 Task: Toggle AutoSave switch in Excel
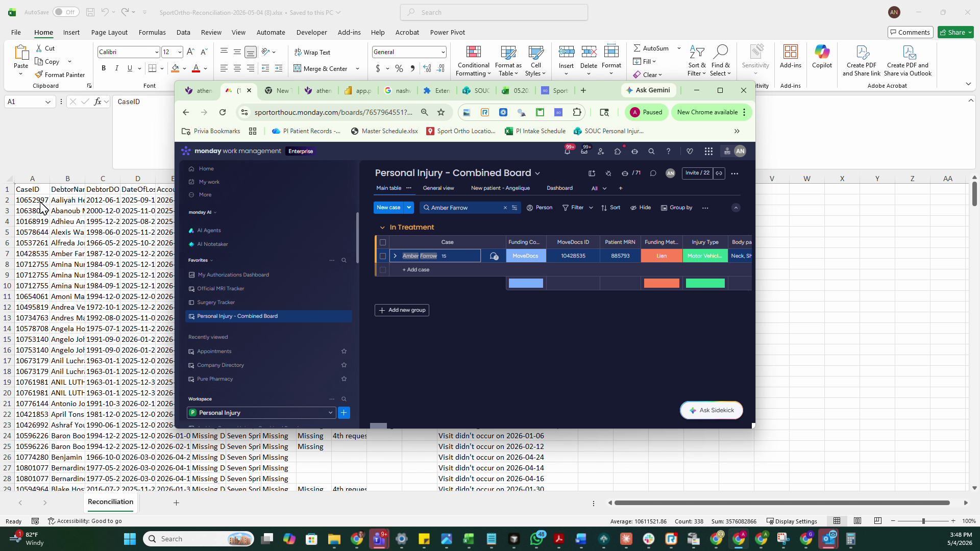(65, 12)
